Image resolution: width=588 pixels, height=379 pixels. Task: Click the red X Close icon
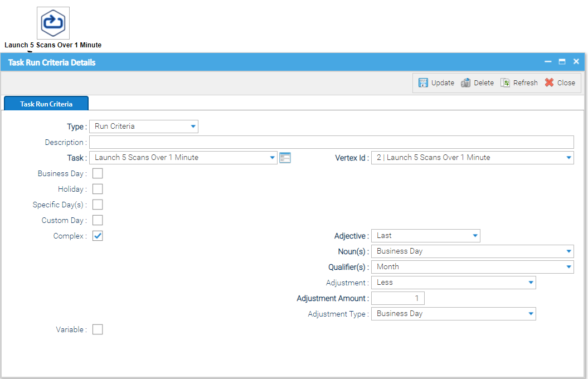[550, 82]
